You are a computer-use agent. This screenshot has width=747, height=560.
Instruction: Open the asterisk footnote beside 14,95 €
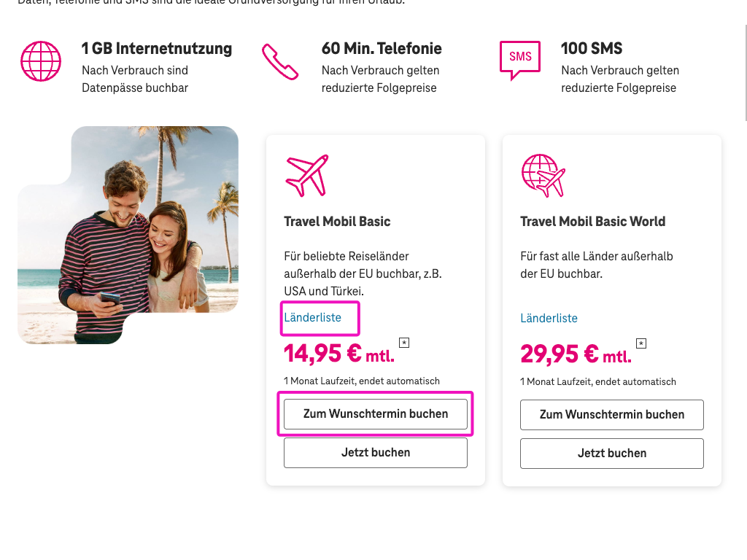(x=403, y=342)
